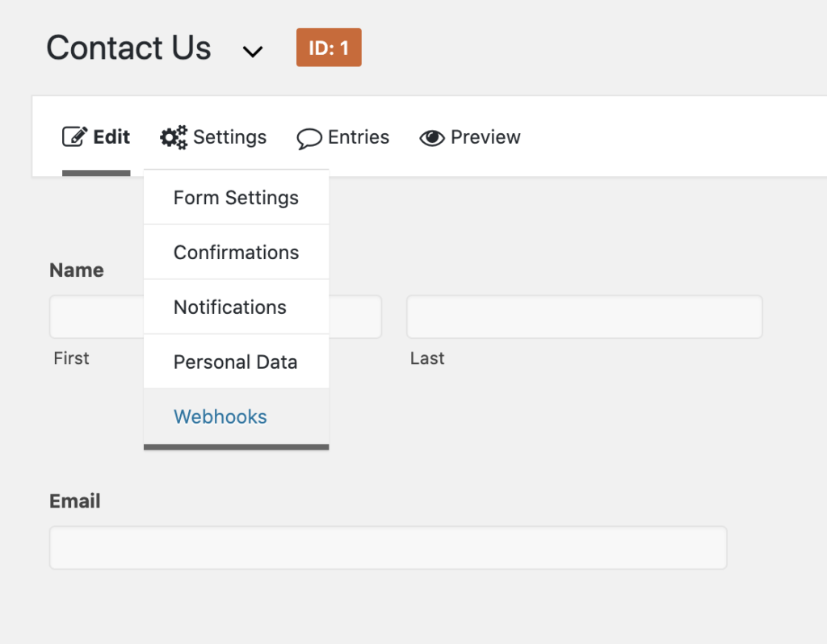Select Form Settings from the menu
Image resolution: width=827 pixels, height=644 pixels.
[235, 197]
